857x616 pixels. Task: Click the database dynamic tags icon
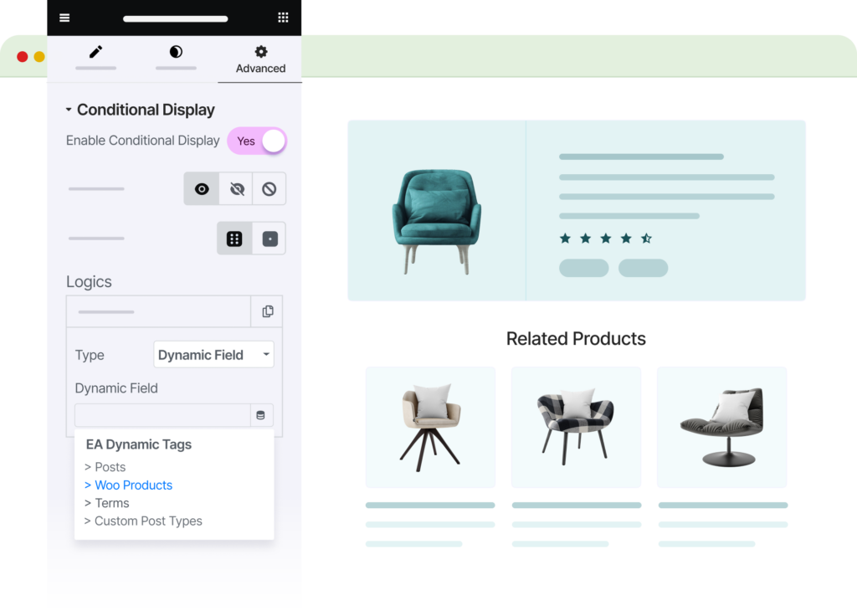pos(261,415)
